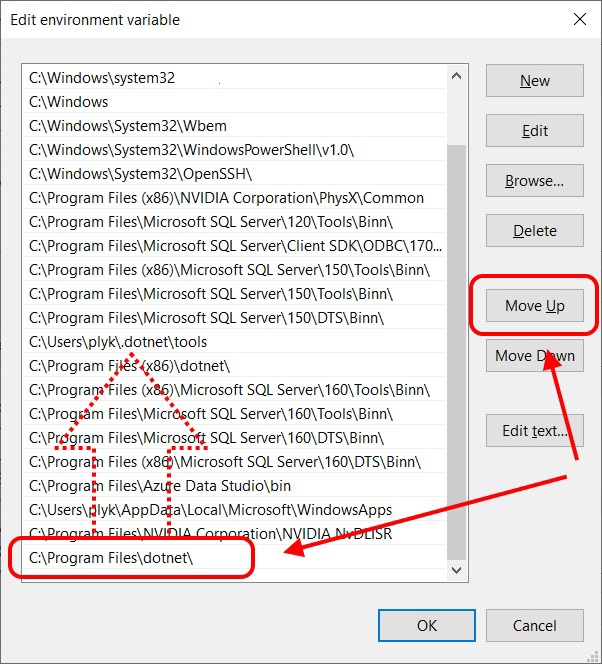Select the AppData\Local\Microsoft\WindowsApps entry

[x=235, y=509]
